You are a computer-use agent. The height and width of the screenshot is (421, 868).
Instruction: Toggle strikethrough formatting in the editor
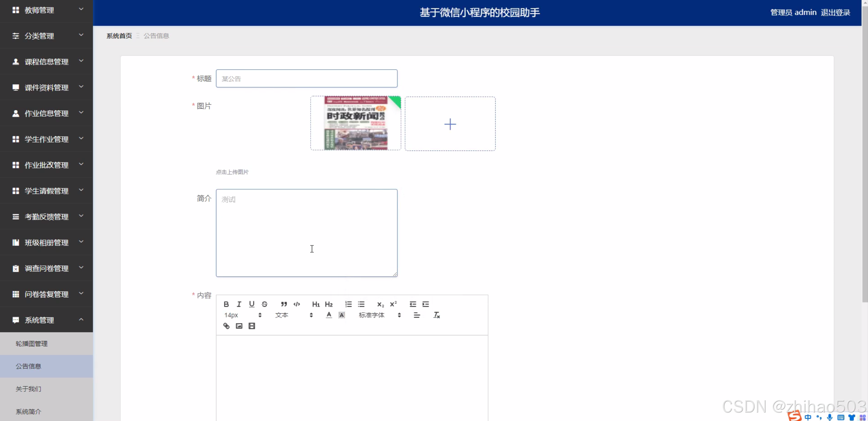point(264,304)
